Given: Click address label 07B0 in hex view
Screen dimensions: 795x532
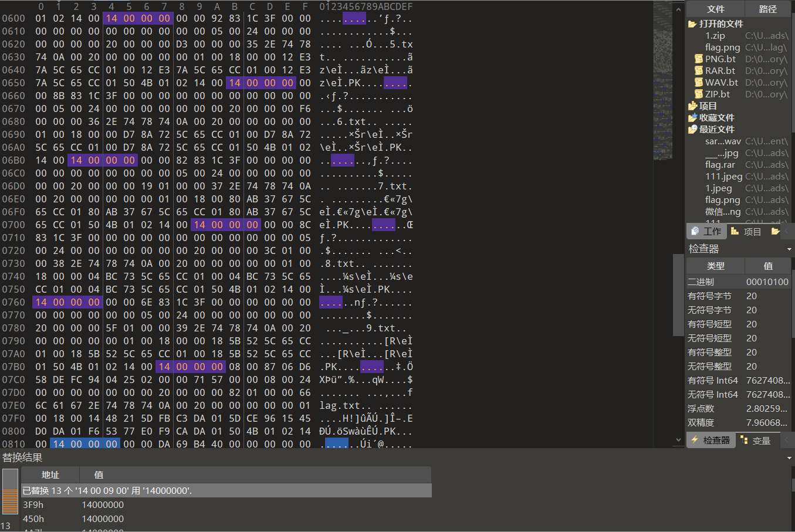Looking at the screenshot, I should (13, 367).
